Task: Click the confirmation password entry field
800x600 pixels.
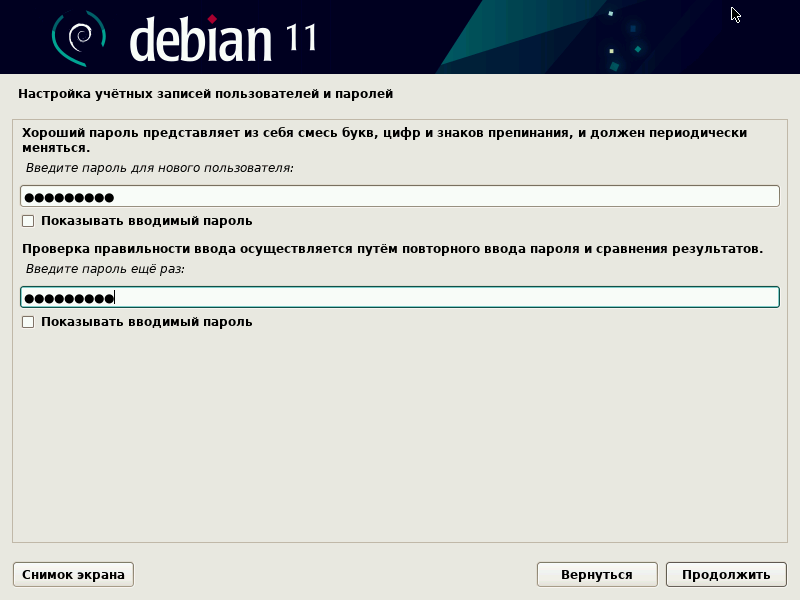Action: (400, 296)
